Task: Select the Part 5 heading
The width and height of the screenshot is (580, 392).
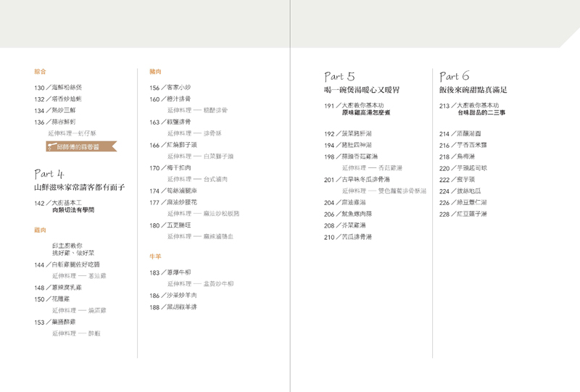Action: coord(339,76)
